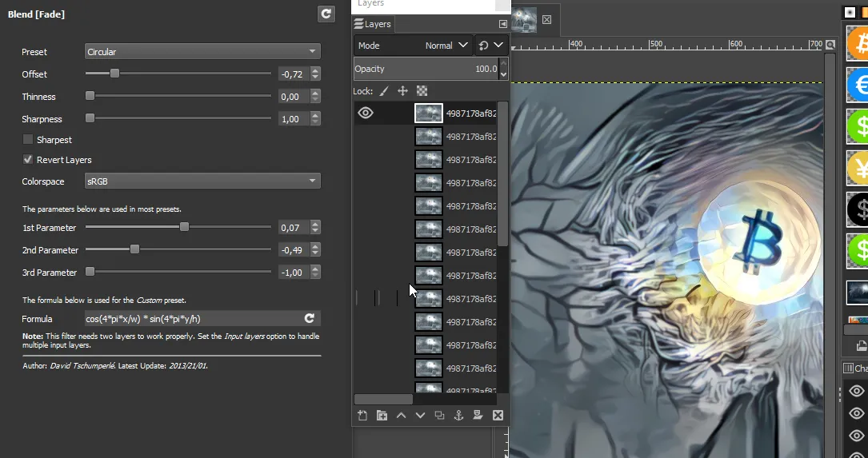Screen dimensions: 868x458
Task: Click the Sharpness value field 1,00
Action: (294, 119)
